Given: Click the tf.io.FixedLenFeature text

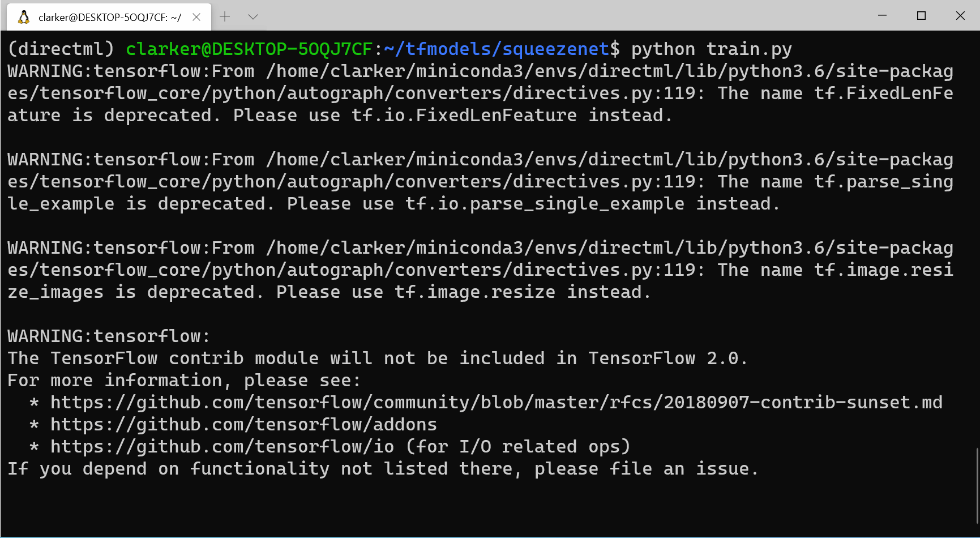Looking at the screenshot, I should [x=464, y=116].
